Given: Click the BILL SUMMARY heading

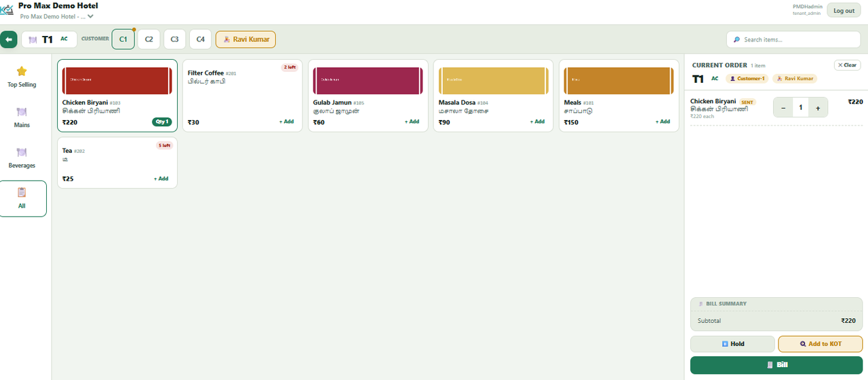Looking at the screenshot, I should point(726,304).
